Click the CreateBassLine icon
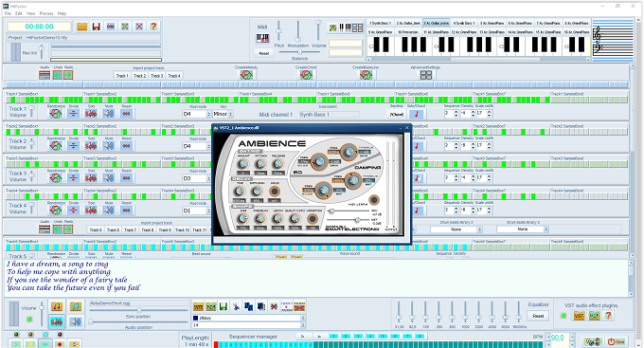Viewport: 644px width, 348px height. coord(366,75)
